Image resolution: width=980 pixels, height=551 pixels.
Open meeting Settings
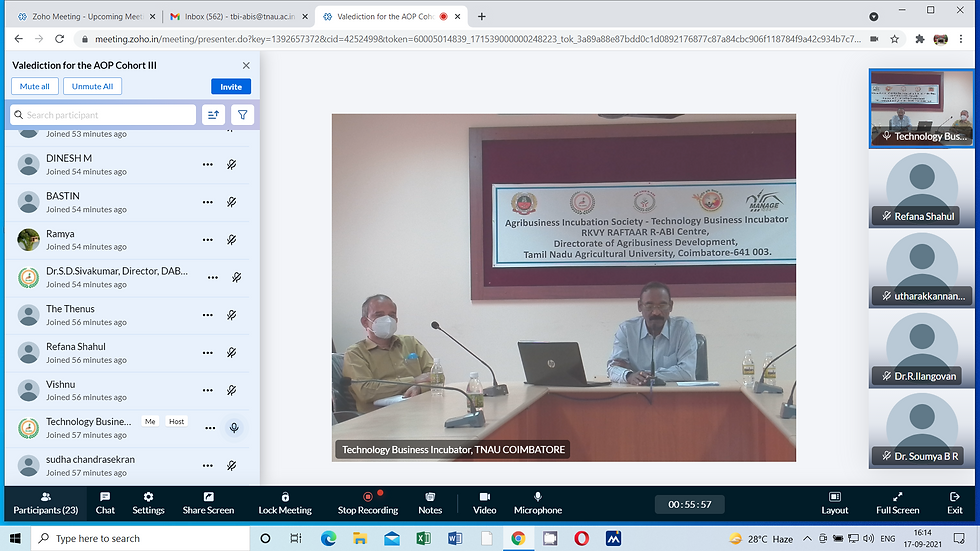(x=148, y=504)
